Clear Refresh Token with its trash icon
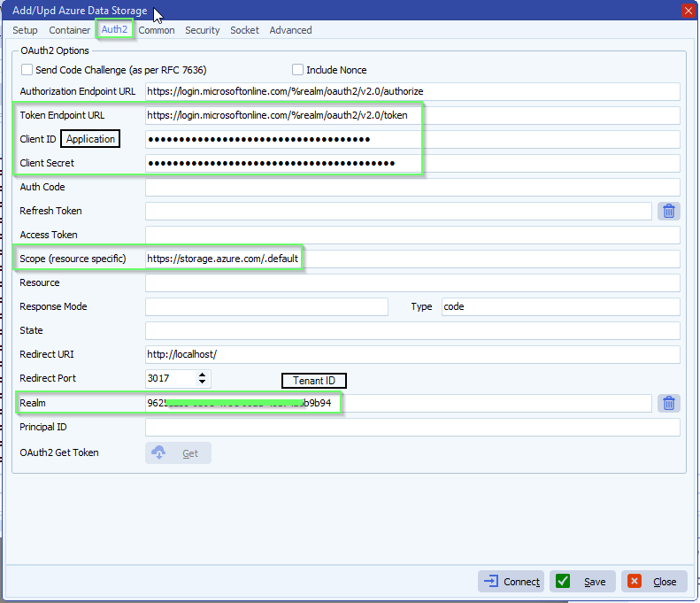The height and width of the screenshot is (603, 700). 668,211
